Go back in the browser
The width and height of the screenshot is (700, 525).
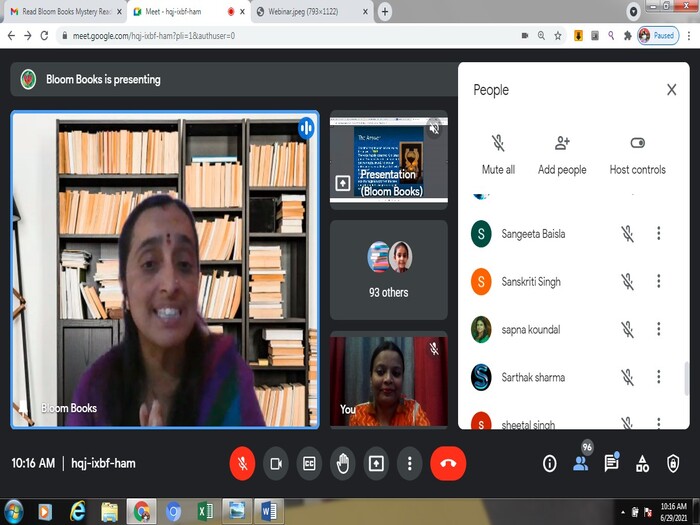tap(12, 36)
